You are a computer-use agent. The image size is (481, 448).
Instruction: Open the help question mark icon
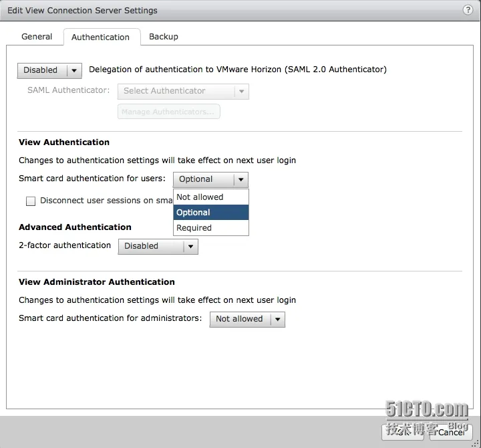468,10
